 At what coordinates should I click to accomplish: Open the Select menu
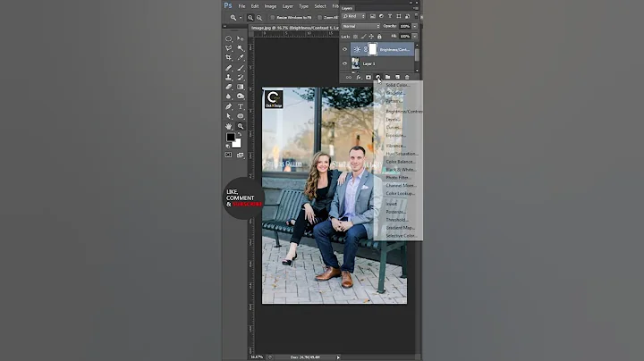[x=320, y=6]
